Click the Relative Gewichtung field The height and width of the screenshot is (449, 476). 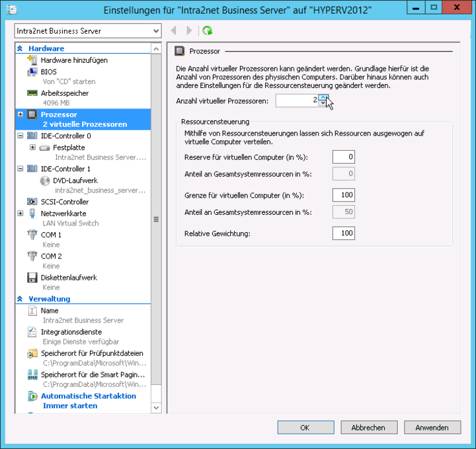(344, 233)
